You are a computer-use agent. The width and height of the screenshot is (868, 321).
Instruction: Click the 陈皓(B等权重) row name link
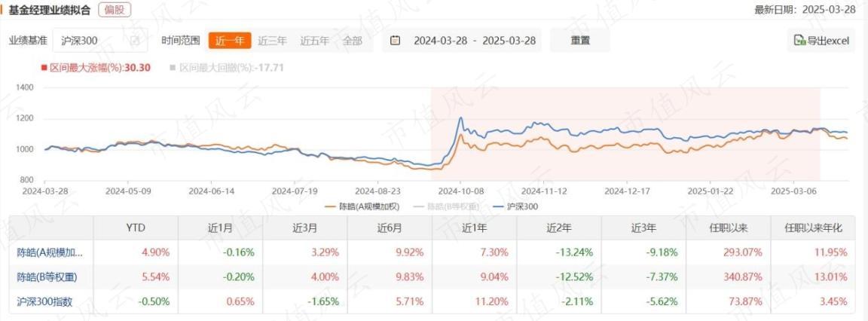[47, 277]
